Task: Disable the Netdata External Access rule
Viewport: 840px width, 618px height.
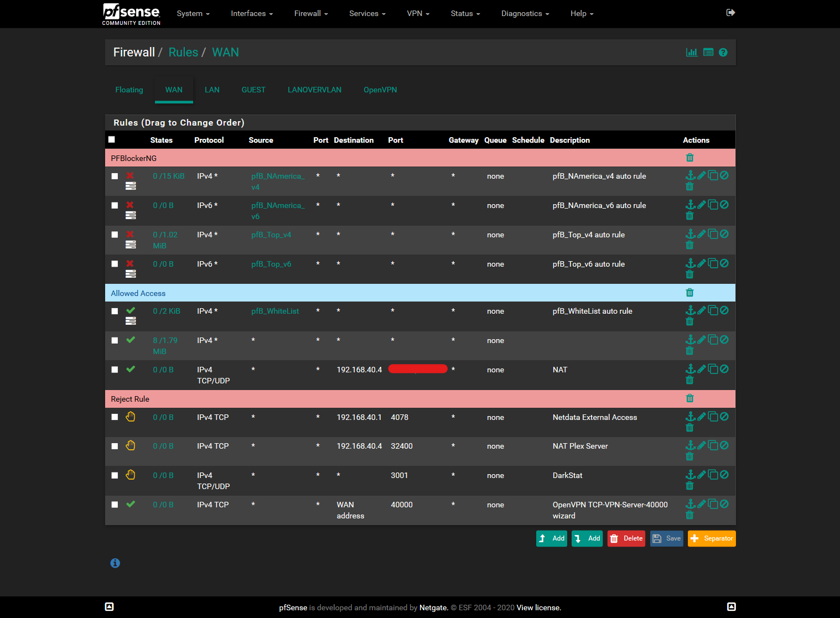Action: [x=724, y=417]
